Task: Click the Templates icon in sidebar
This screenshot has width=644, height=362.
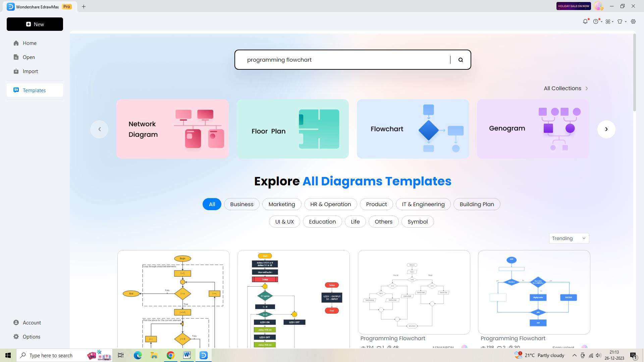Action: (x=16, y=90)
